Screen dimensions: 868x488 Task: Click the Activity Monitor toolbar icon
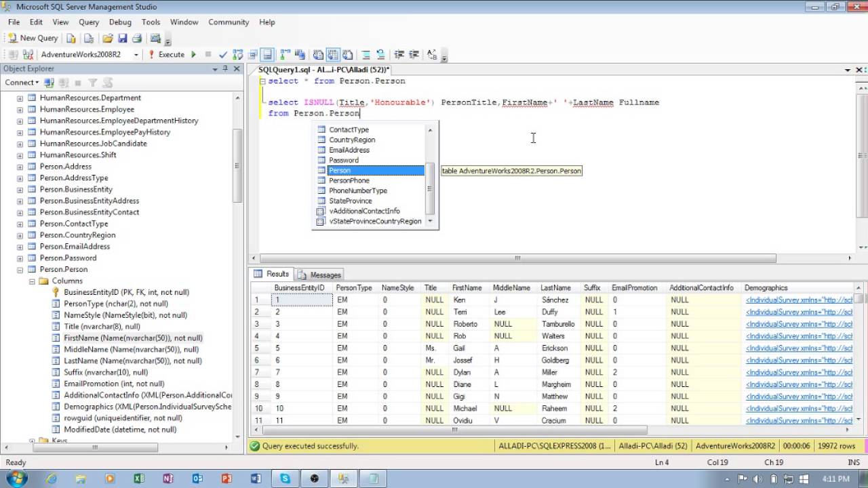coord(155,39)
